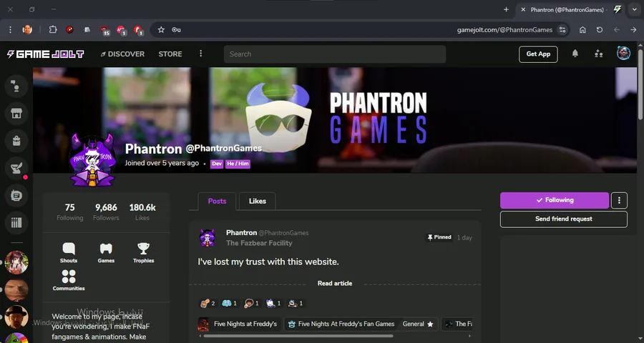The width and height of the screenshot is (644, 343).
Task: Open the friends icon beside the bell
Action: [598, 54]
